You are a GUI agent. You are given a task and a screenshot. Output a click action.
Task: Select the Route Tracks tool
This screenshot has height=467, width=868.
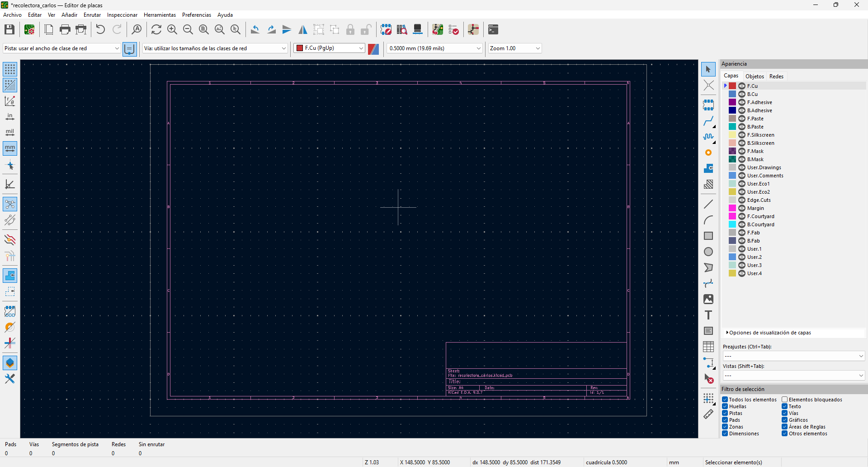[708, 121]
